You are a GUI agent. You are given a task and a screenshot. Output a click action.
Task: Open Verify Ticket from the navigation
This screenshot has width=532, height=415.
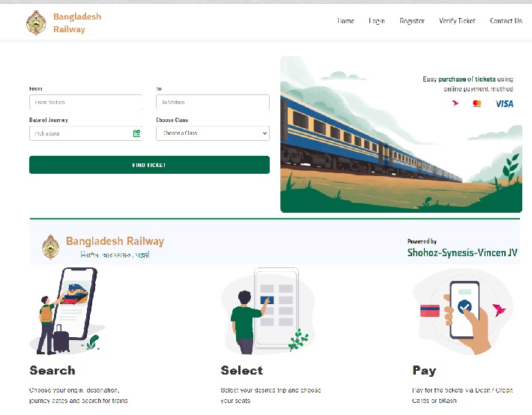456,21
